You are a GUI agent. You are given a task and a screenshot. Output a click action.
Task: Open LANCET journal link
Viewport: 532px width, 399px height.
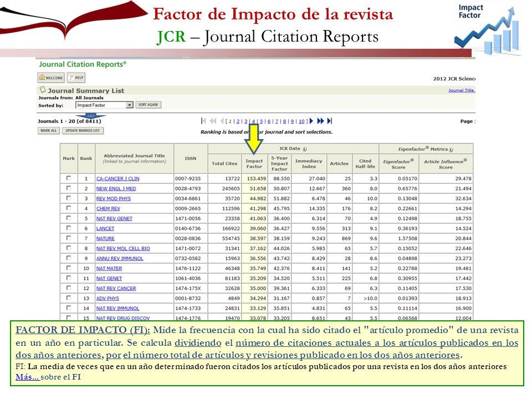click(105, 229)
